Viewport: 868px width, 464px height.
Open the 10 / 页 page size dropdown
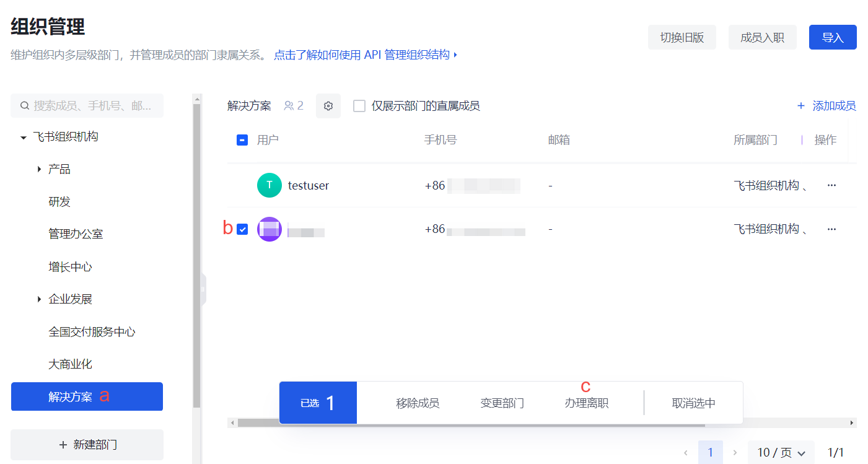click(x=780, y=453)
